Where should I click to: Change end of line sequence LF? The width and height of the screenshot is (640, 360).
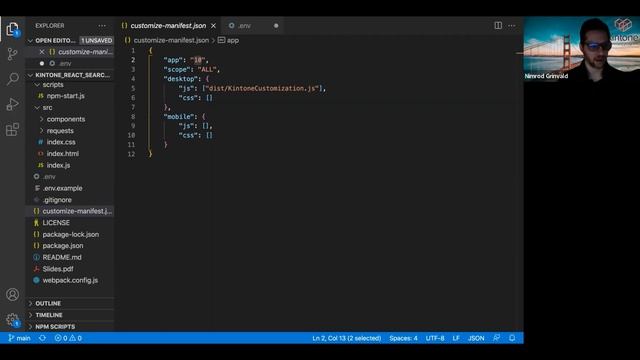coord(456,338)
